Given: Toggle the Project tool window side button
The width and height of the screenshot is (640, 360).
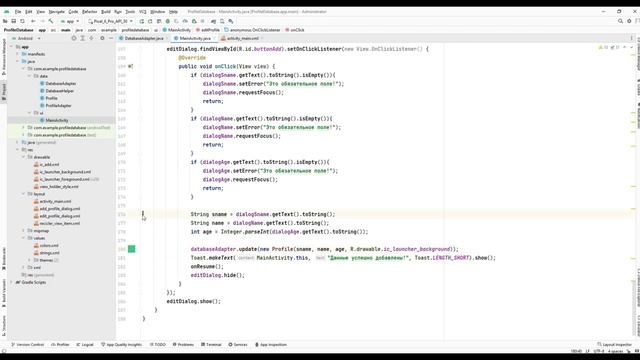Looking at the screenshot, I should click(x=4, y=91).
